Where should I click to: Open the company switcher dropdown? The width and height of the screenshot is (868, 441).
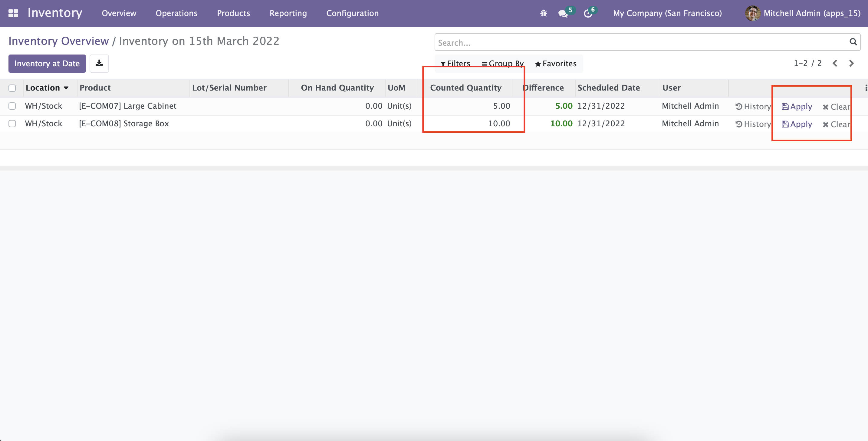point(667,13)
